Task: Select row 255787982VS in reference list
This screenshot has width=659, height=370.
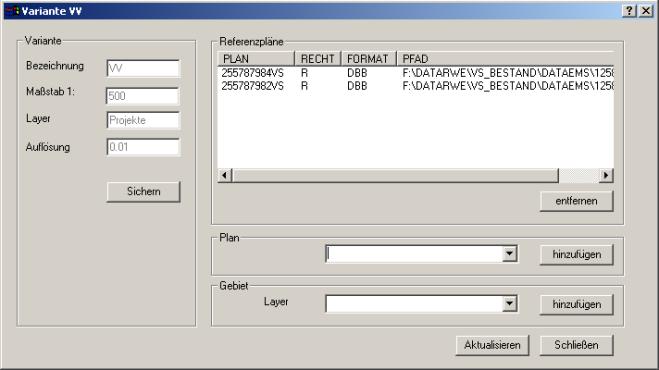Action: pyautogui.click(x=416, y=86)
